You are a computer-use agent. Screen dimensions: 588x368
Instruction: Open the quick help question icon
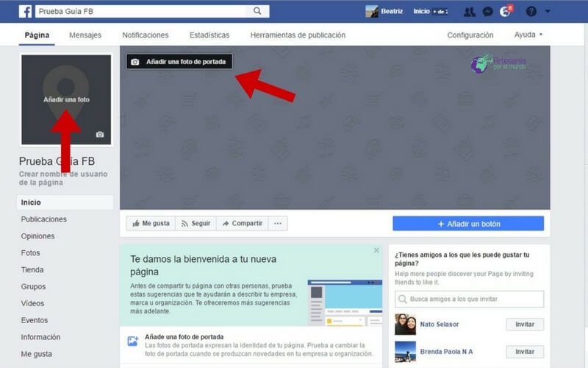tap(531, 12)
